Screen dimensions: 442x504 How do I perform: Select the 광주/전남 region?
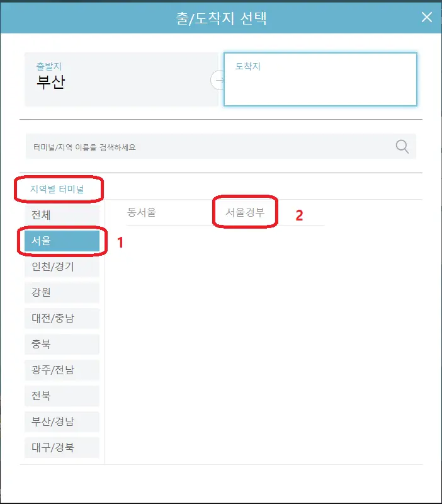(x=62, y=370)
